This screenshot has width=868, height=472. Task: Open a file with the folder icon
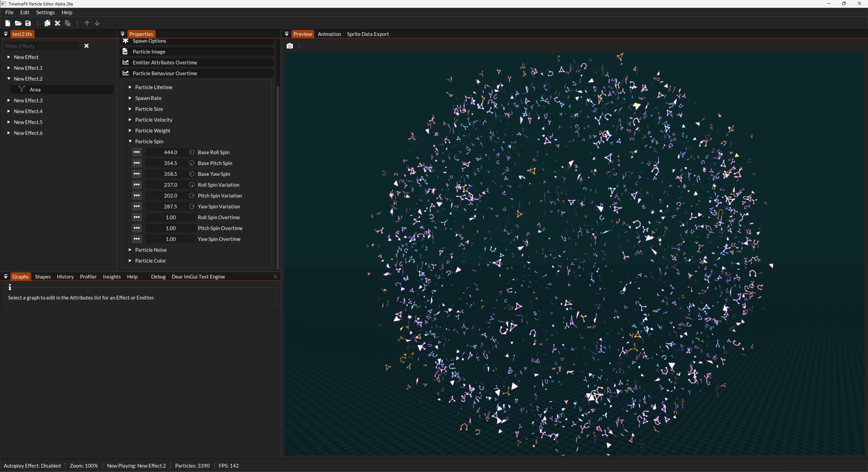(x=18, y=23)
